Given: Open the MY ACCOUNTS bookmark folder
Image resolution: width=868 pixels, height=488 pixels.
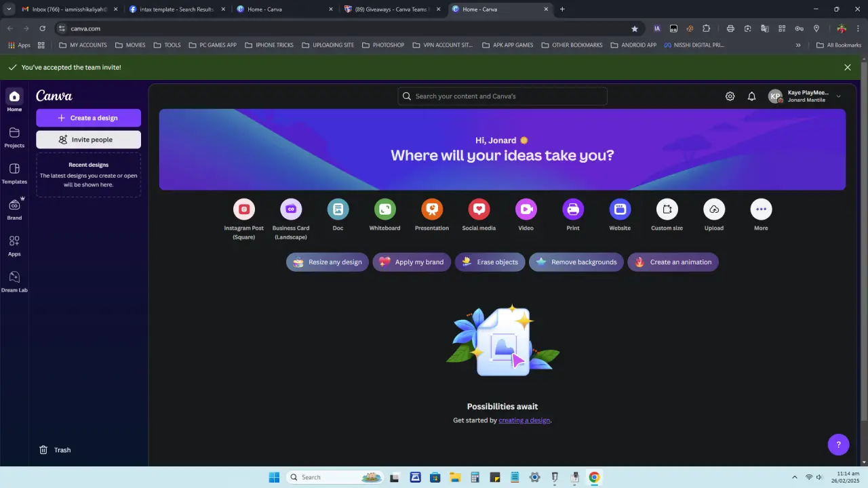Looking at the screenshot, I should click(x=83, y=45).
